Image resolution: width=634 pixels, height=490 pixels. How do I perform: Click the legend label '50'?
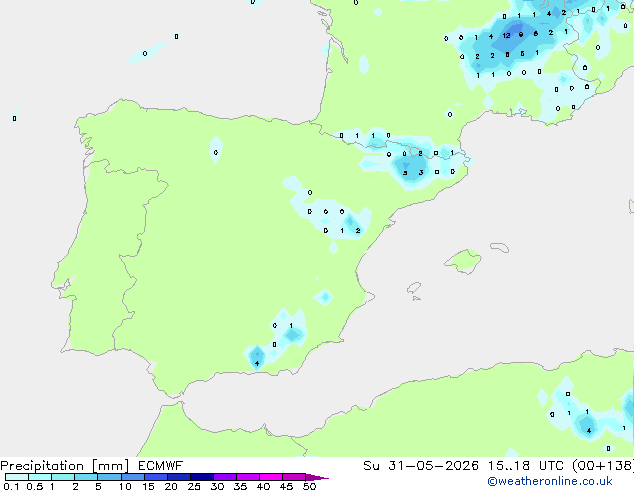(x=310, y=486)
